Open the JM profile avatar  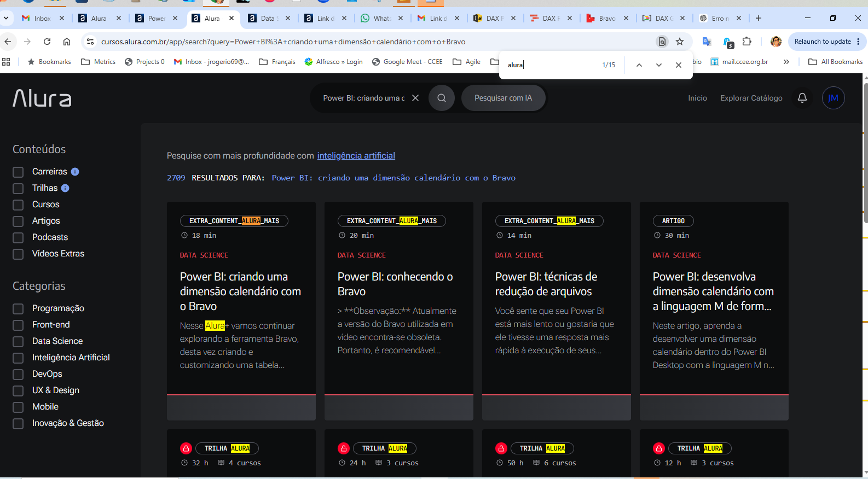coord(833,98)
